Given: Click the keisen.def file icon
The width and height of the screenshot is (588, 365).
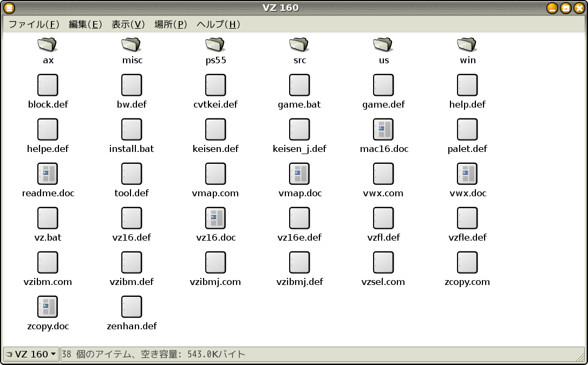Looking at the screenshot, I should click(x=215, y=129).
